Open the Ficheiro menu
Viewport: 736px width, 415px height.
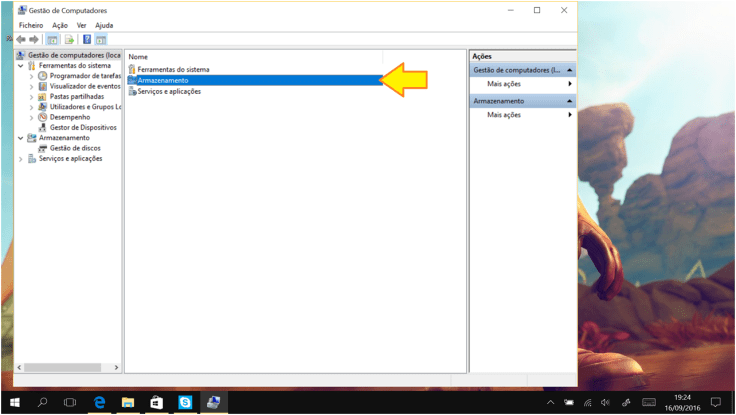point(31,25)
